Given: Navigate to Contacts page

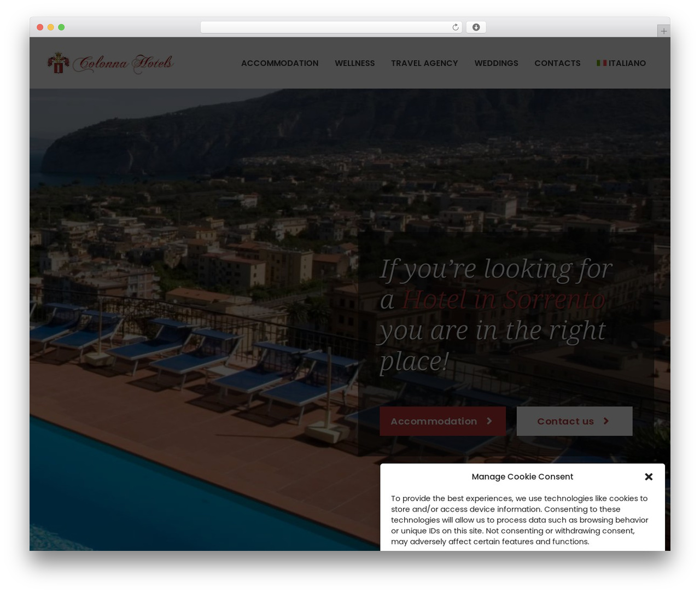Looking at the screenshot, I should [557, 63].
